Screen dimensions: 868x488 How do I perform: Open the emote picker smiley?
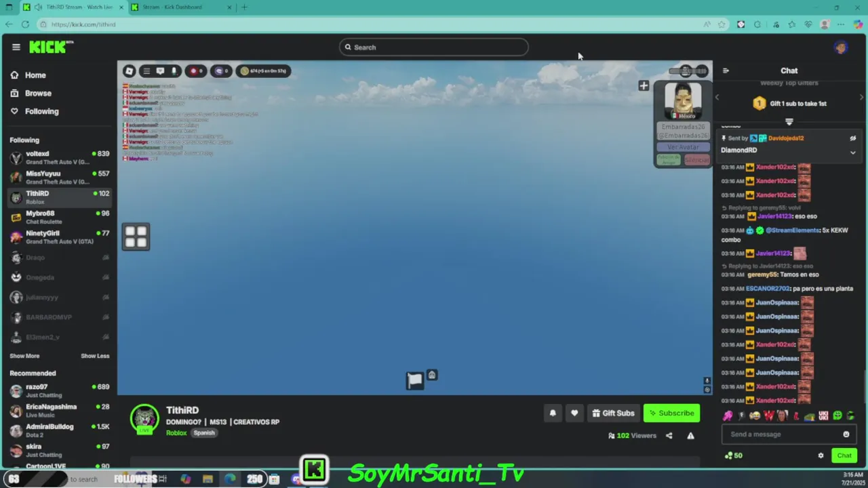(846, 434)
